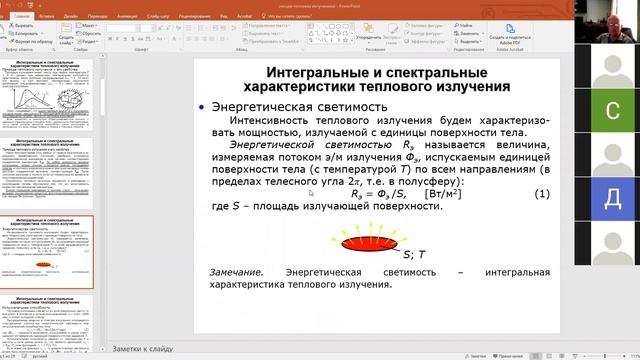Open the Выделить select dropdown
The image size is (640, 360).
pos(468,41)
